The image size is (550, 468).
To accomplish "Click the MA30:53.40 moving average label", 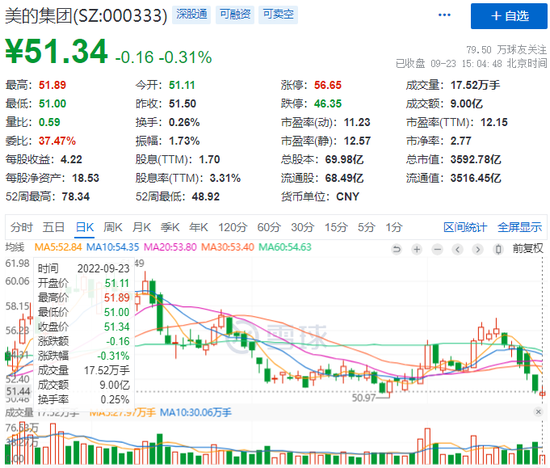I will (x=228, y=247).
